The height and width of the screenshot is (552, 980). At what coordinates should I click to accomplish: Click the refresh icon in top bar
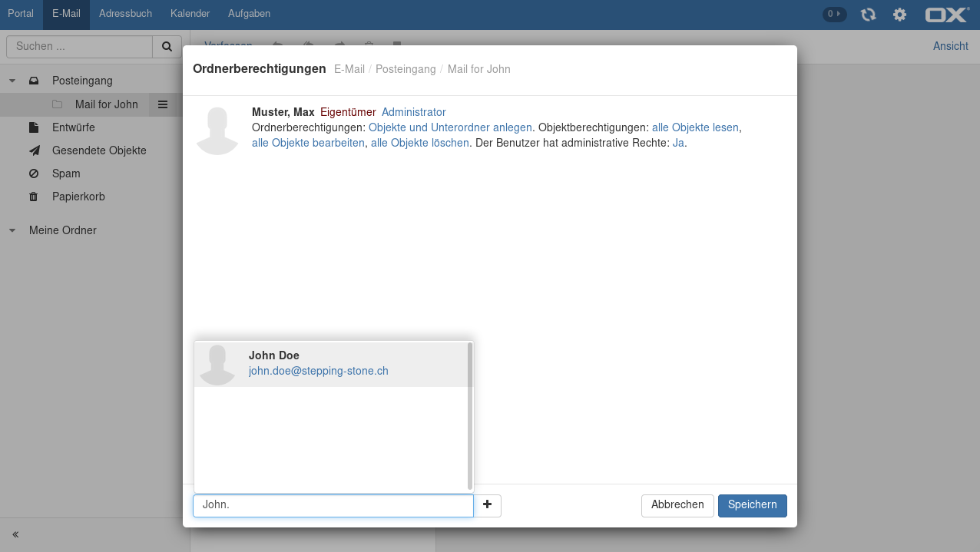coord(868,15)
